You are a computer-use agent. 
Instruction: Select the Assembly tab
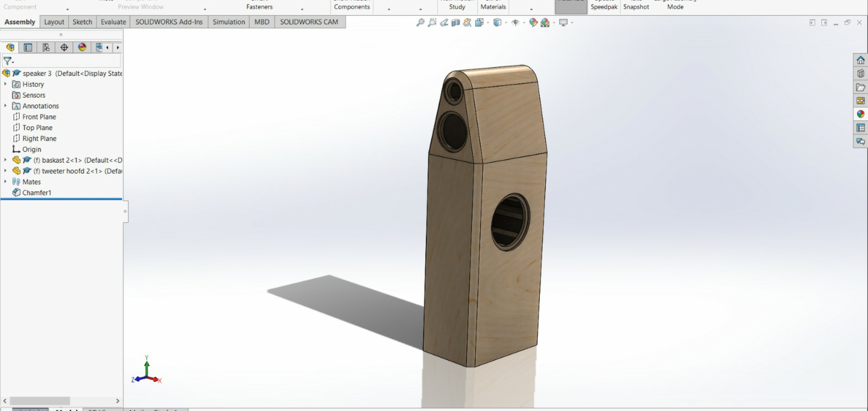click(x=20, y=22)
